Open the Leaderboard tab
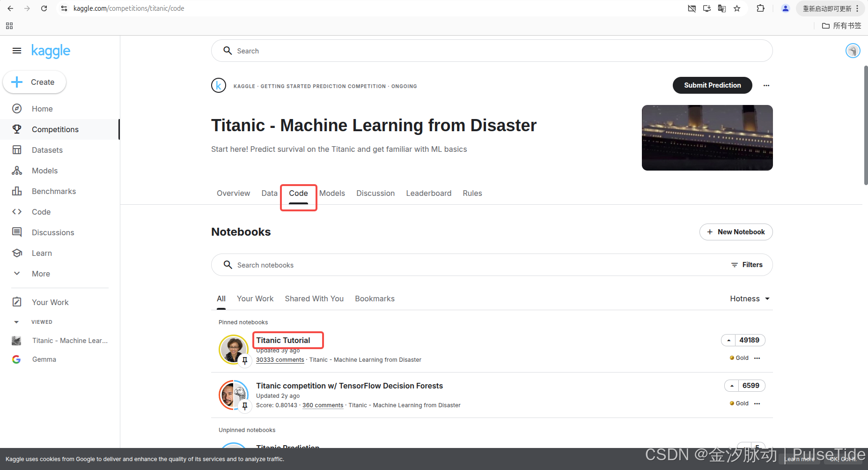The height and width of the screenshot is (470, 868). tap(429, 193)
